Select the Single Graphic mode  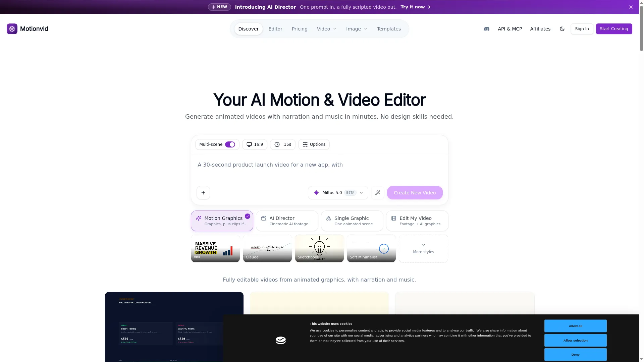tap(352, 221)
